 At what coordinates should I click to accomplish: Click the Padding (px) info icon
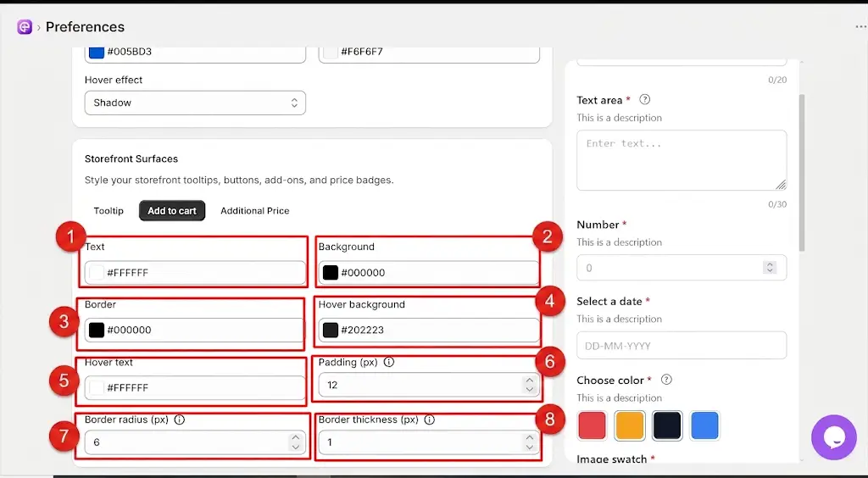point(389,363)
